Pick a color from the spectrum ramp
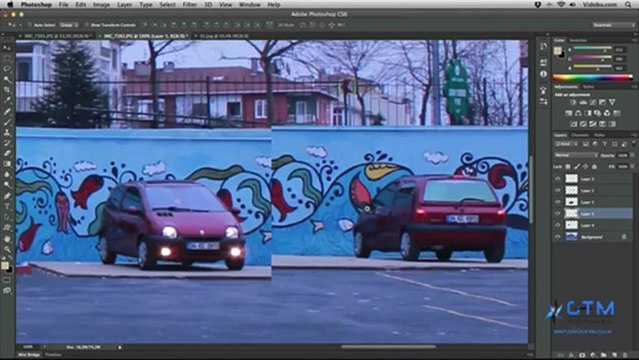The image size is (639, 360). [593, 77]
